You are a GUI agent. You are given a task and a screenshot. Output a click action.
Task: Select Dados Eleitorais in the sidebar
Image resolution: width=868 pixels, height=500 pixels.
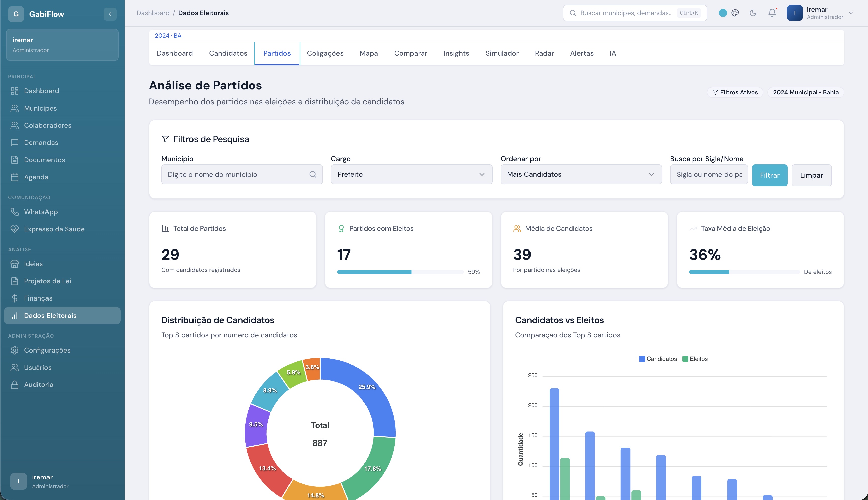coord(62,316)
